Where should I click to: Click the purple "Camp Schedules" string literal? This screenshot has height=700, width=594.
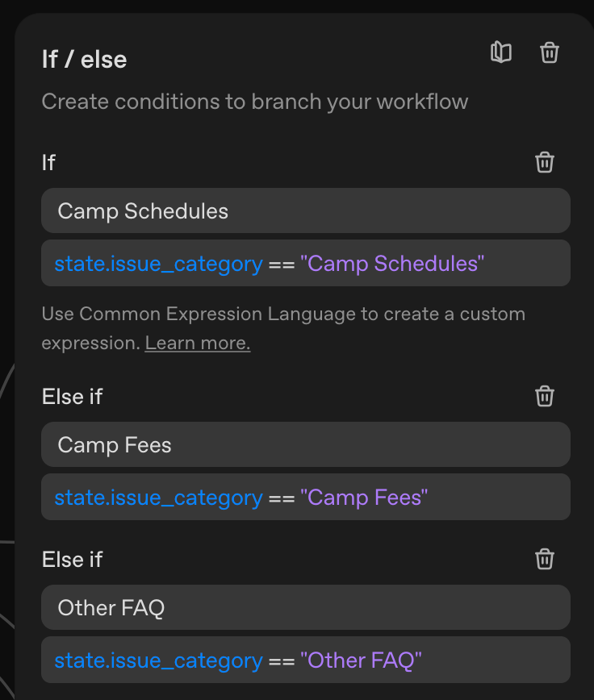click(391, 264)
